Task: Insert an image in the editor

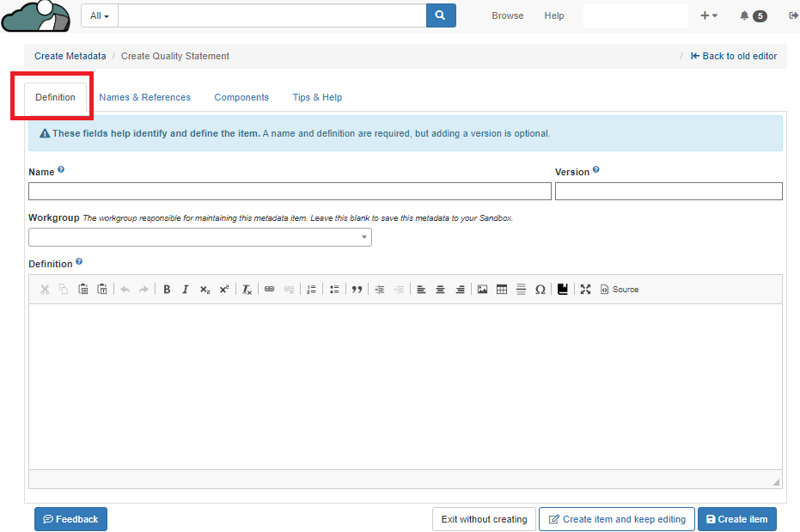Action: 482,290
